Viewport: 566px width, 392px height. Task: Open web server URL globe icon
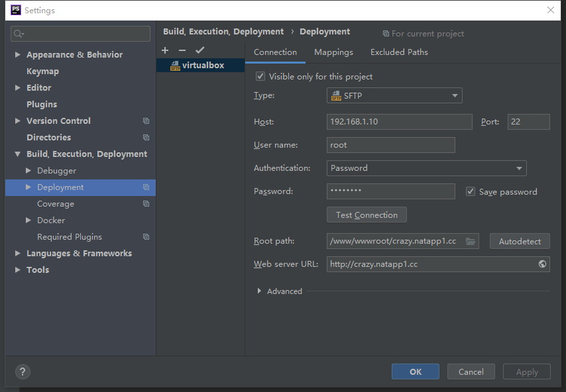pyautogui.click(x=542, y=264)
